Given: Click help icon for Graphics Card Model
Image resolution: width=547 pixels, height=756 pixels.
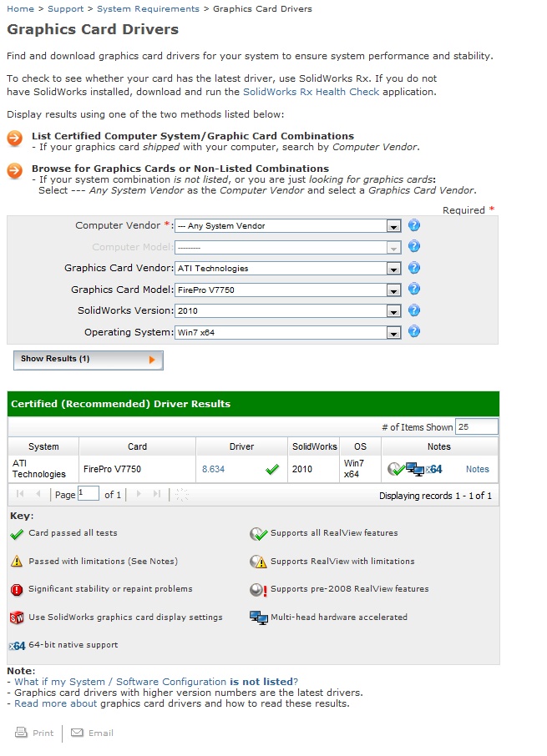Looking at the screenshot, I should click(x=414, y=289).
